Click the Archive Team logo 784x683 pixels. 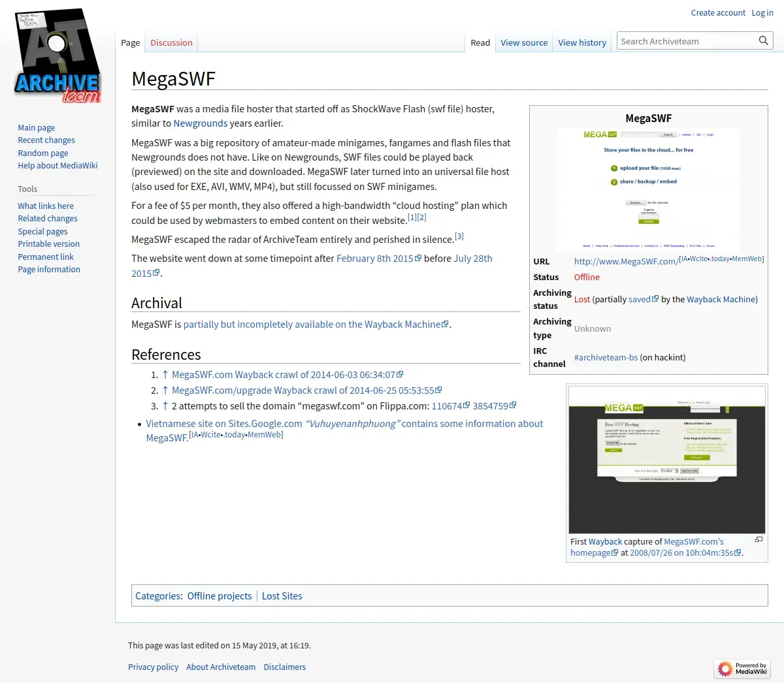tap(57, 57)
